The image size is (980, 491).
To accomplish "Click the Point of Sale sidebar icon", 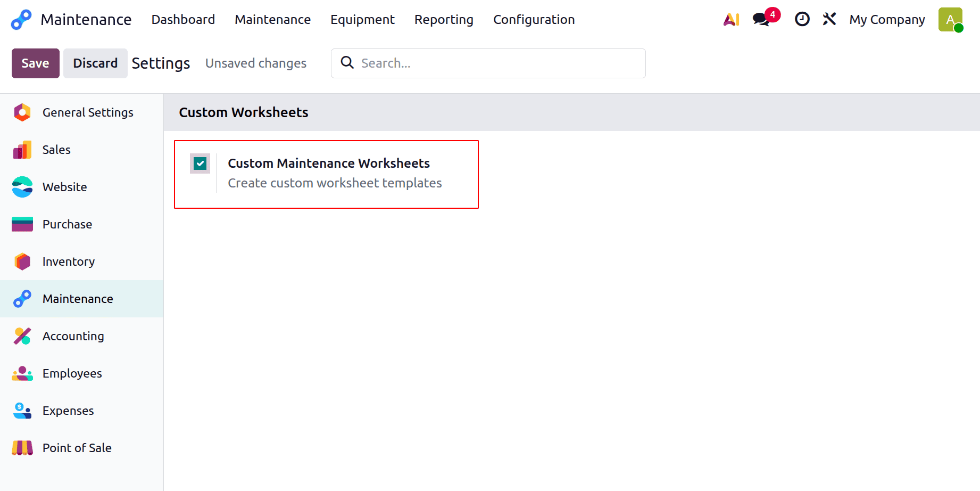I will coord(22,448).
